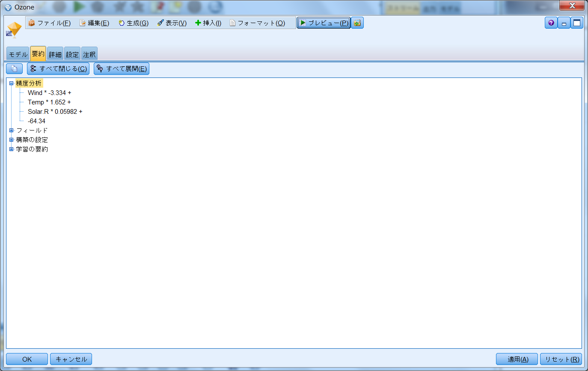Image resolution: width=588 pixels, height=371 pixels.
Task: Click the OK button
Action: coord(27,359)
